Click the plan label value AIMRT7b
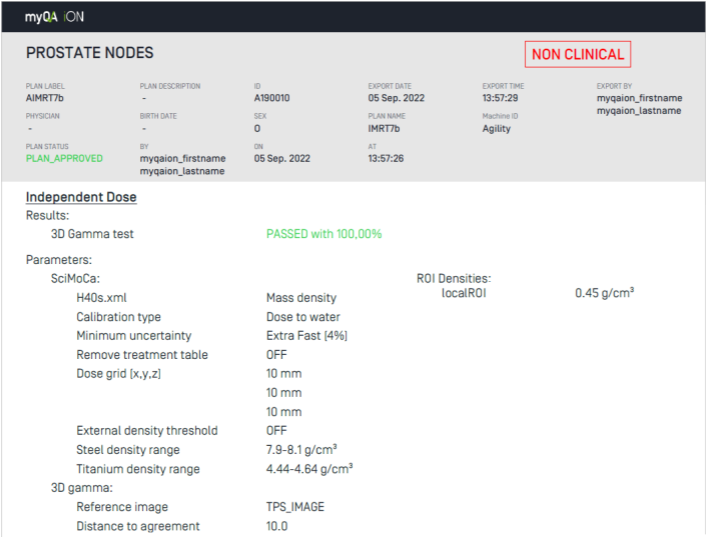This screenshot has height=538, width=708. (x=47, y=98)
